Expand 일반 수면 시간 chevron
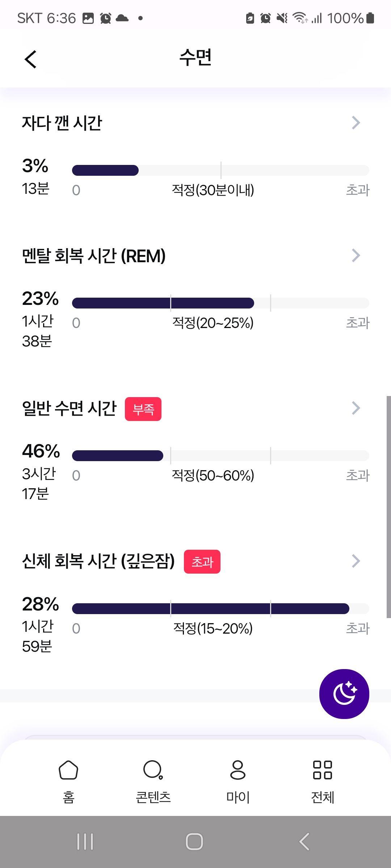Image resolution: width=391 pixels, height=868 pixels. click(356, 408)
